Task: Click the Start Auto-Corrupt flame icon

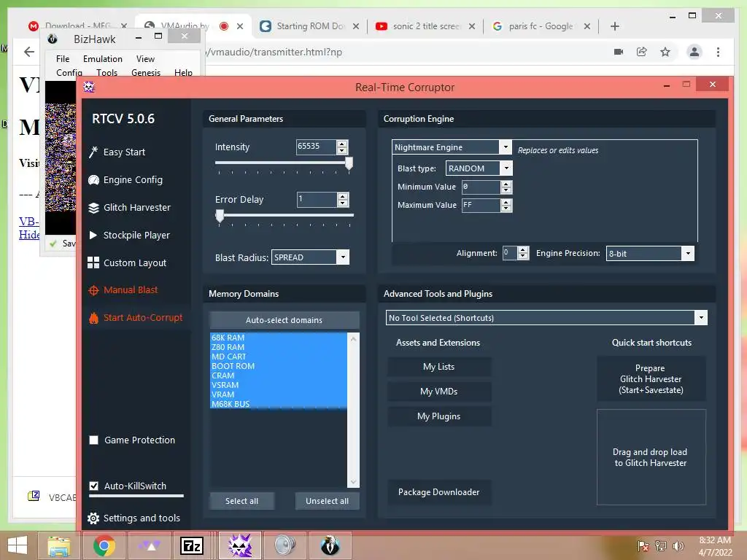Action: 93,318
